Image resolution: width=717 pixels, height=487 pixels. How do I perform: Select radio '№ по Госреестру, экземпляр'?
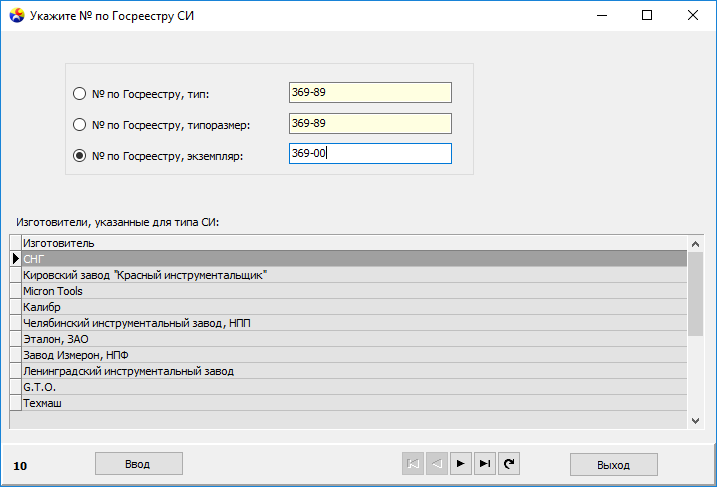click(80, 156)
